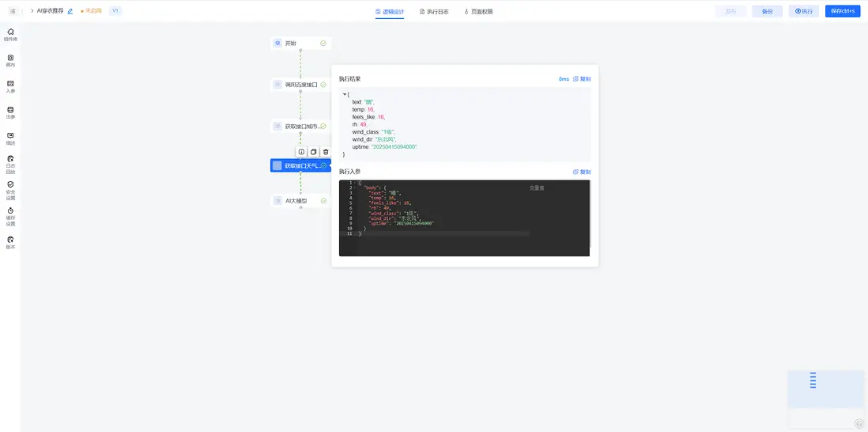Select the 调用百度接口 node
The width and height of the screenshot is (868, 432).
tap(300, 85)
